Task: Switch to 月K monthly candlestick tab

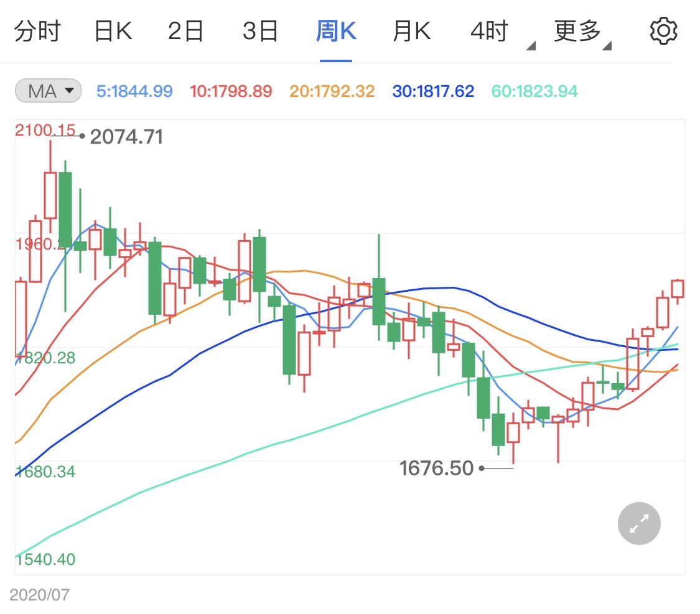Action: point(412,31)
